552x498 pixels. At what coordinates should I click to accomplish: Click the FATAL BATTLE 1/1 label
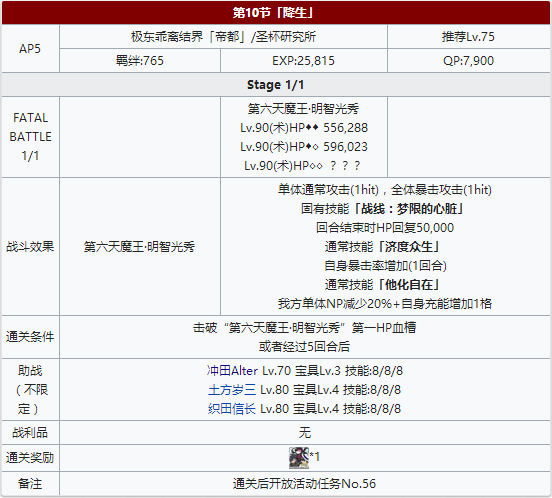(x=30, y=137)
